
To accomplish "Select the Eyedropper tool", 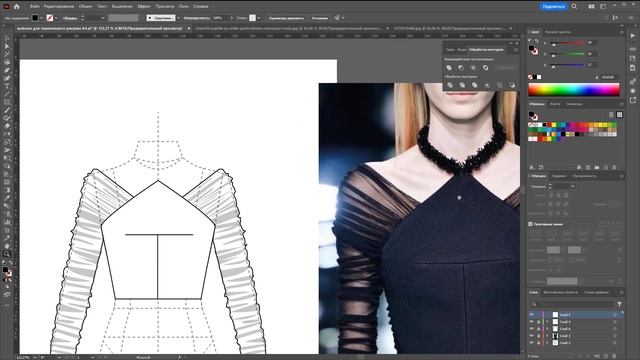I will pyautogui.click(x=7, y=198).
